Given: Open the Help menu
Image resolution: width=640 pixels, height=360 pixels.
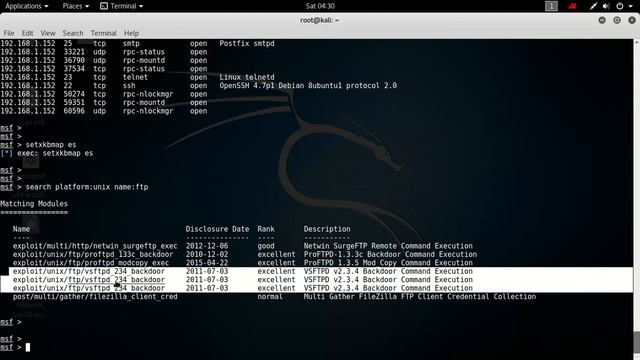Looking at the screenshot, I should [131, 33].
